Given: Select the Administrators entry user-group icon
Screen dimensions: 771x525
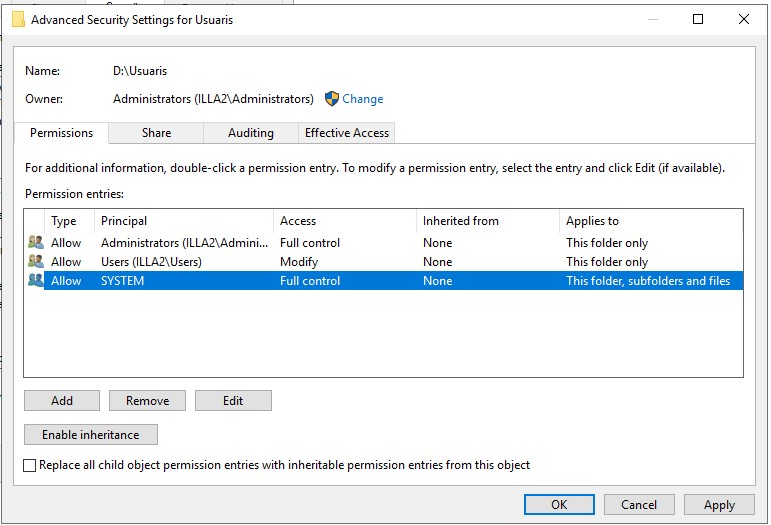Looking at the screenshot, I should click(x=36, y=243).
